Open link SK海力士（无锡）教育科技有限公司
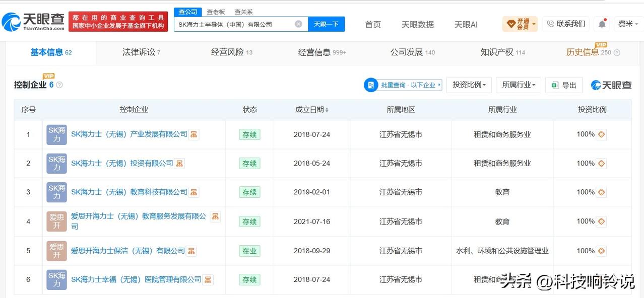The height and width of the screenshot is (298, 644). click(x=129, y=192)
